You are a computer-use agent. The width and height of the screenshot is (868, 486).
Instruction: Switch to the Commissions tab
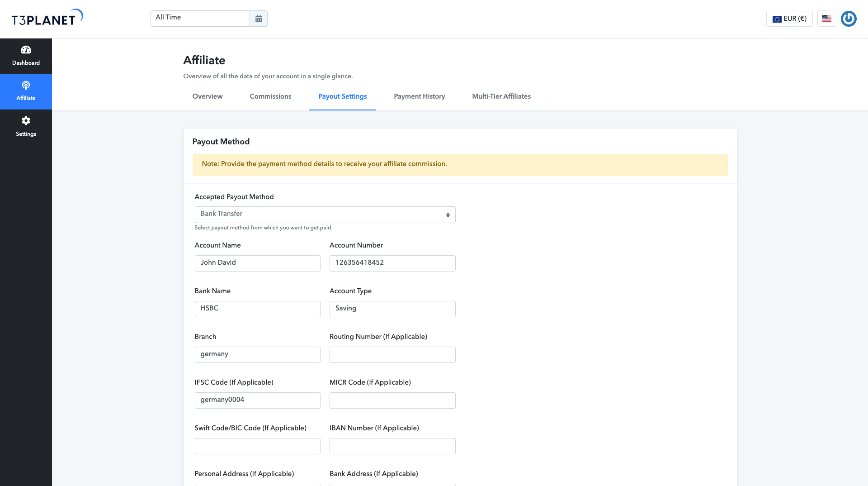point(270,96)
